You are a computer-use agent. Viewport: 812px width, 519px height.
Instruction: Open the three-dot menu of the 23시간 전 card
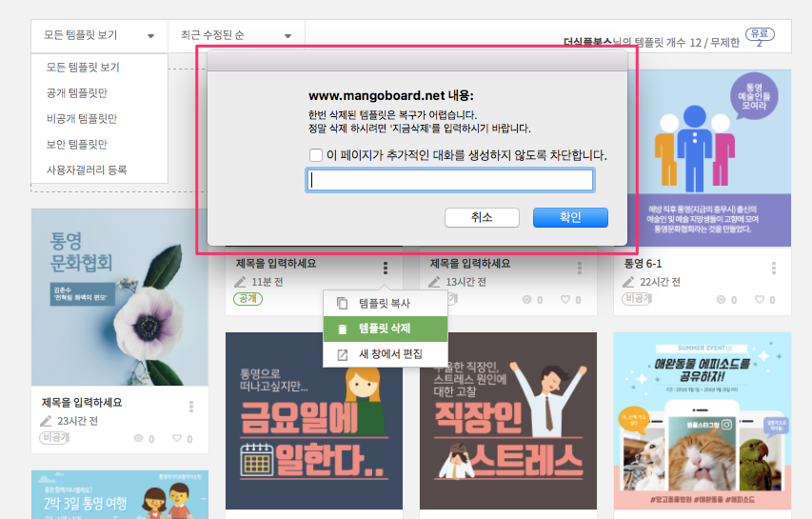coord(191,407)
